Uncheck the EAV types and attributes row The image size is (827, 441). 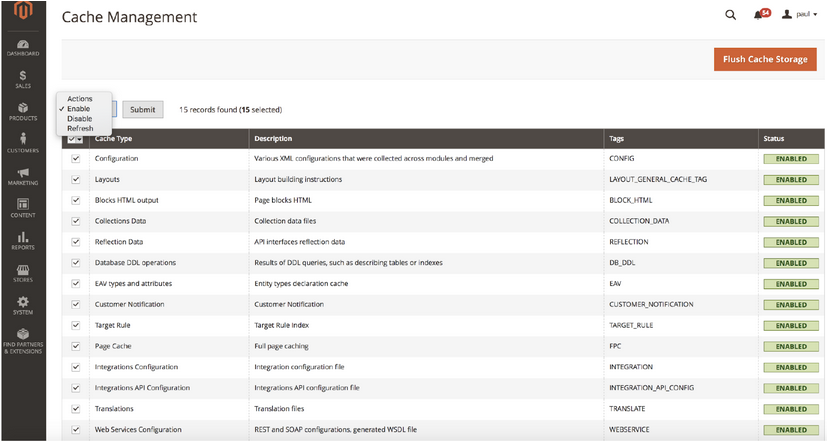pos(75,283)
